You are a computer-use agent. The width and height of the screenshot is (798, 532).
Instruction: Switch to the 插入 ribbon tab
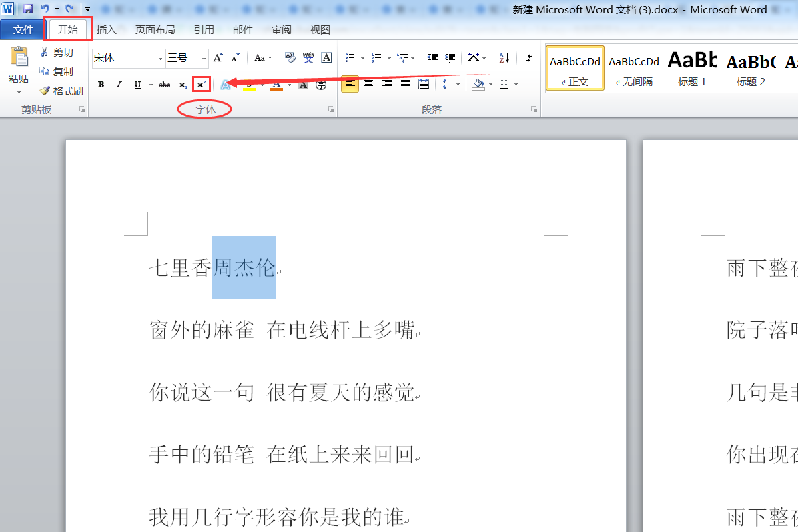coord(106,29)
